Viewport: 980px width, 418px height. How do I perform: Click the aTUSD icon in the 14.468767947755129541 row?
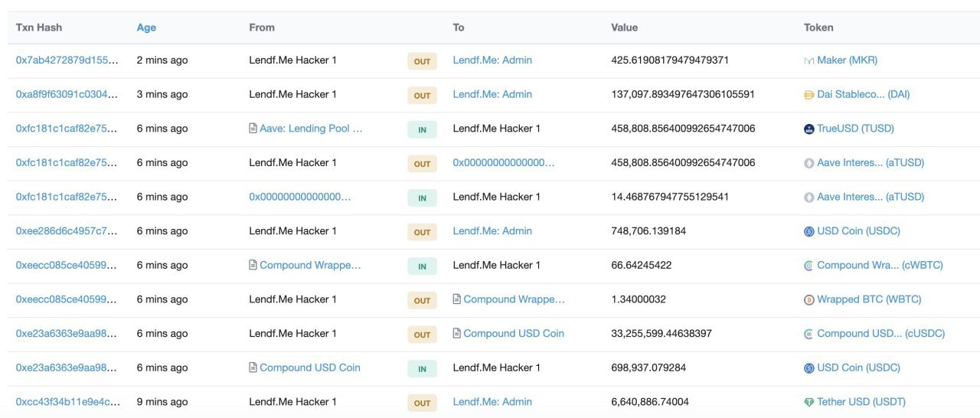click(808, 197)
